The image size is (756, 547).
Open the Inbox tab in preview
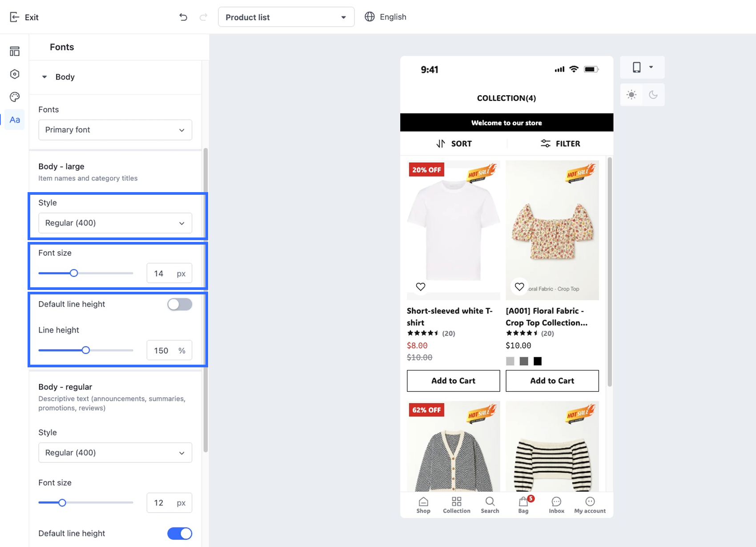click(x=557, y=505)
